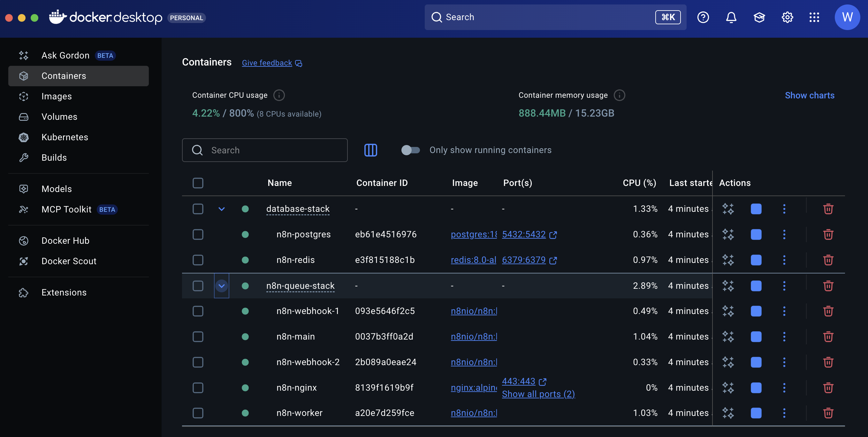Open settings gear icon in header
Screen dimensions: 868x437
pos(787,17)
